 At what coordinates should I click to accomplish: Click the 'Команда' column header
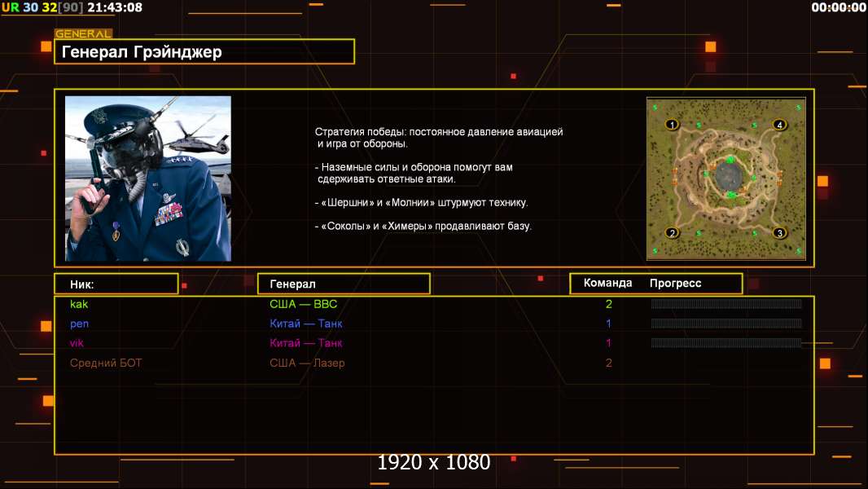point(607,283)
